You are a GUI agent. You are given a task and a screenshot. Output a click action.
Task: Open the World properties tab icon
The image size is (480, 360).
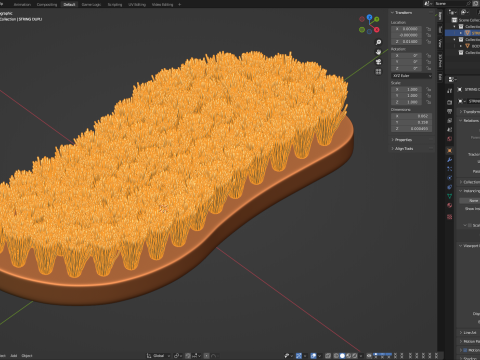[x=450, y=139]
